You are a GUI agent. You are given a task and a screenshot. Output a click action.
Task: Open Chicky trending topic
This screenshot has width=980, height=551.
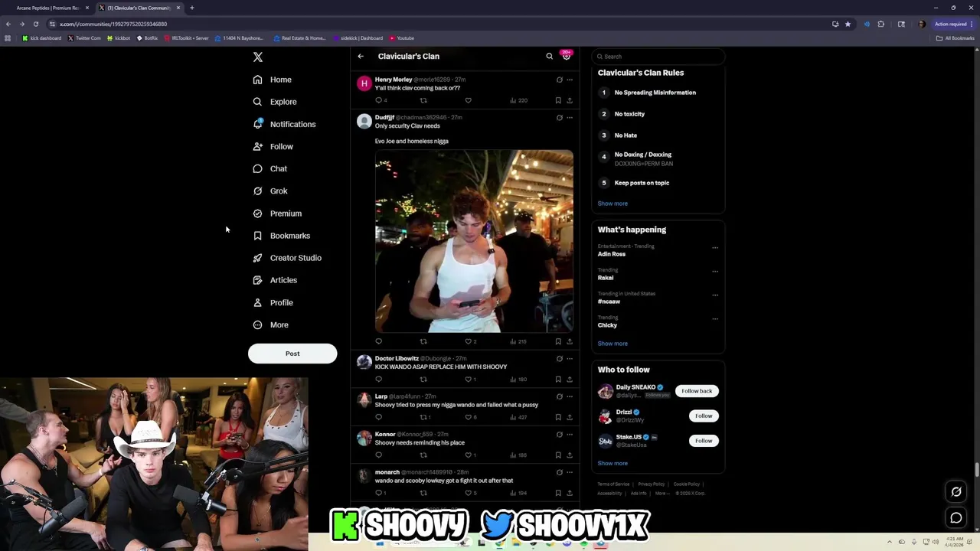(x=607, y=325)
